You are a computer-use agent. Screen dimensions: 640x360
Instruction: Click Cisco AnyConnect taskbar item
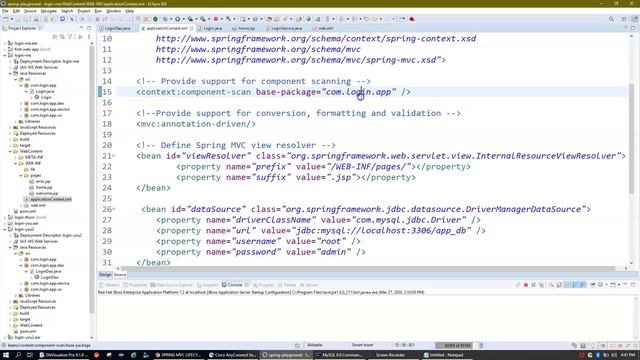pyautogui.click(x=232, y=355)
